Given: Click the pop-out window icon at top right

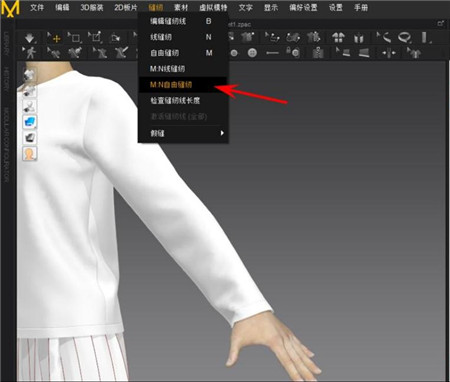Looking at the screenshot, I should point(441,23).
